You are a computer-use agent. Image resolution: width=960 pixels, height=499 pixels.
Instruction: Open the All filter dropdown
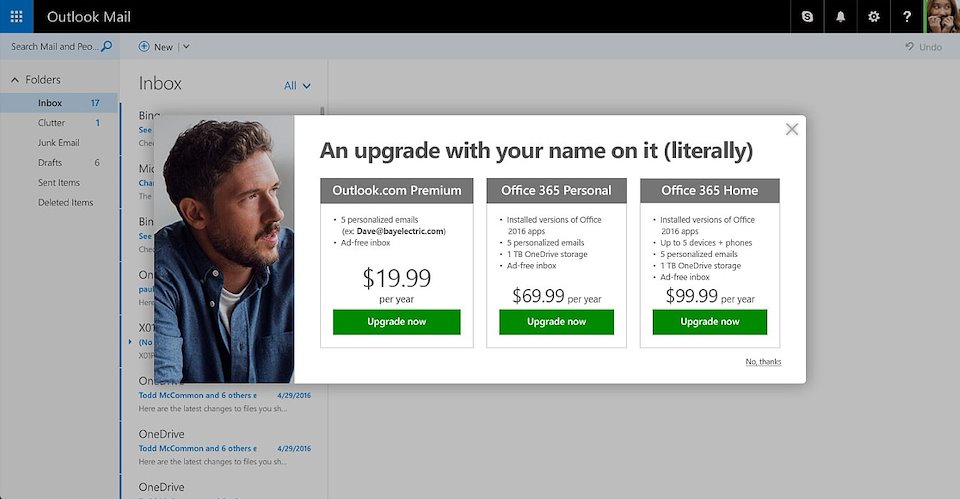pos(297,86)
